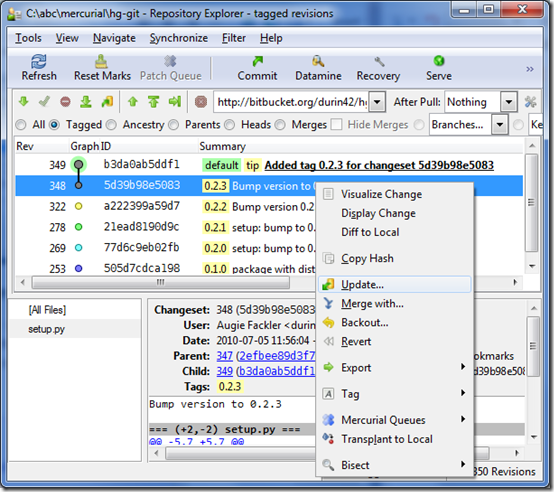Open the Branches dropdown list

pos(500,125)
